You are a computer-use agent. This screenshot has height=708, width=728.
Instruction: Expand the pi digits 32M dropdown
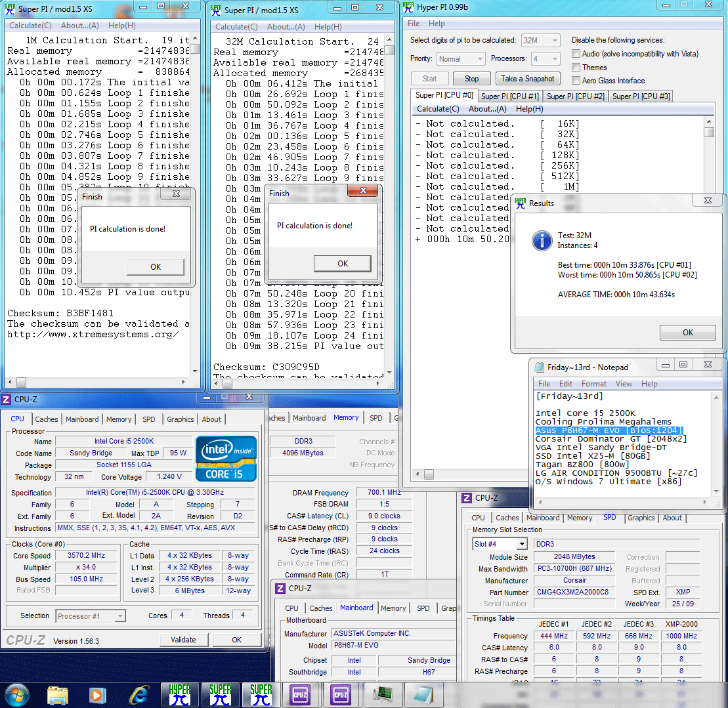540,41
